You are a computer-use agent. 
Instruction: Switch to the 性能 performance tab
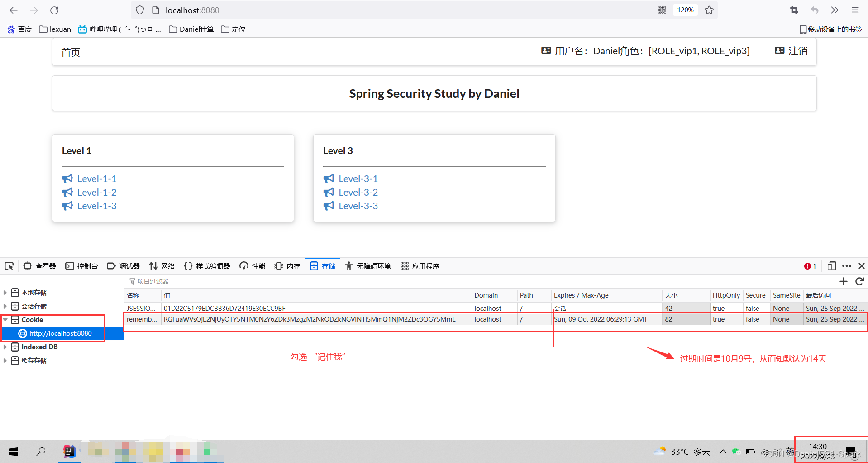coord(253,266)
